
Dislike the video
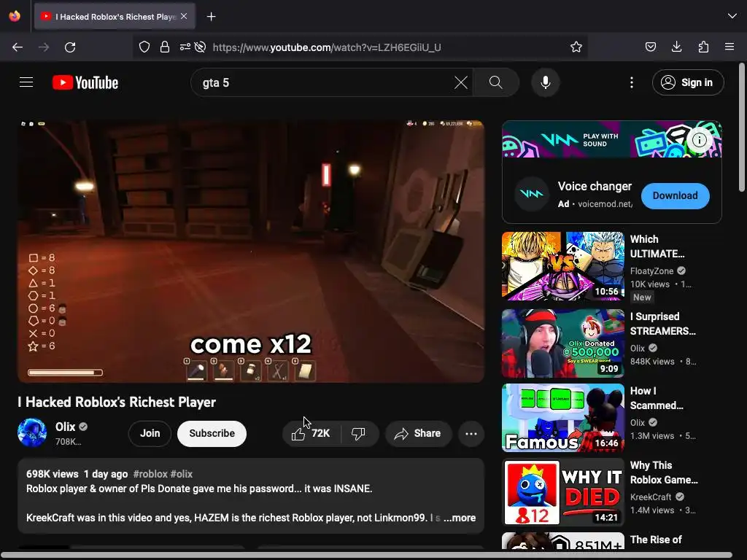[x=359, y=433]
